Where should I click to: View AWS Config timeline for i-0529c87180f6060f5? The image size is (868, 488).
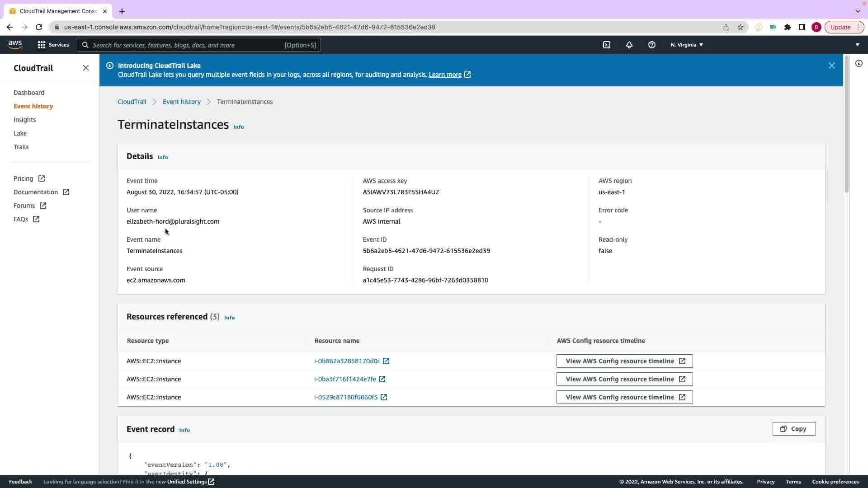tap(624, 397)
